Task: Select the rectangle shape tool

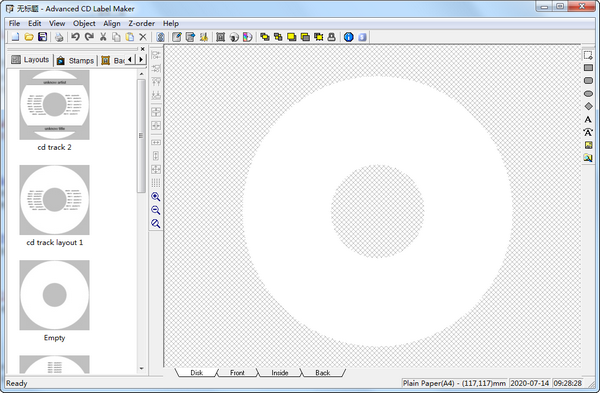Action: point(588,68)
